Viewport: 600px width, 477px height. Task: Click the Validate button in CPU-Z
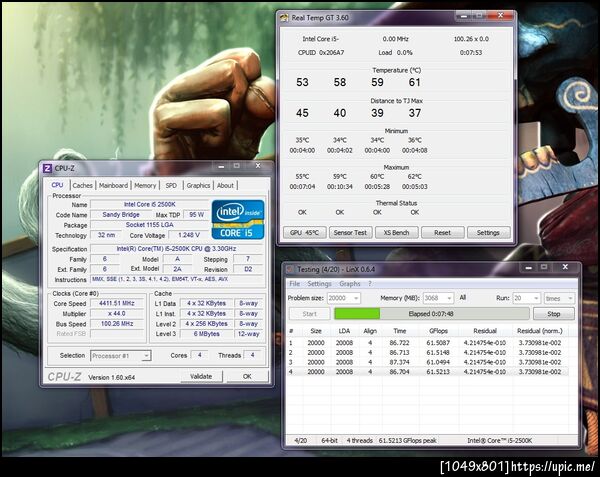(201, 376)
